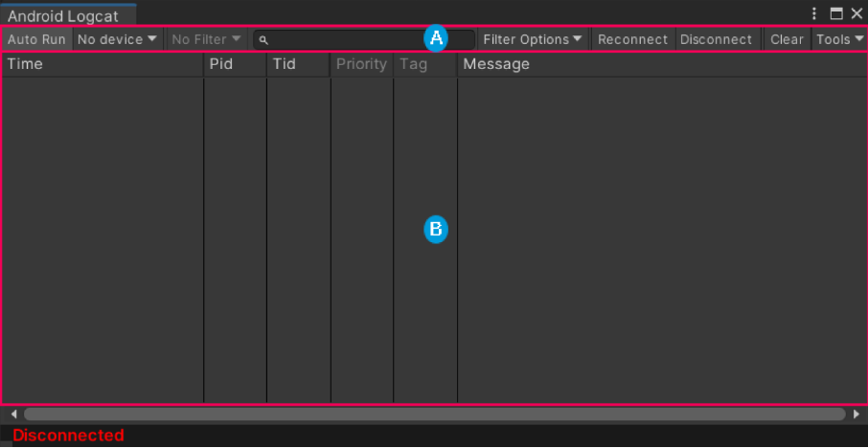Viewport: 868px width, 448px height.
Task: Click the Priority column header
Action: 362,64
